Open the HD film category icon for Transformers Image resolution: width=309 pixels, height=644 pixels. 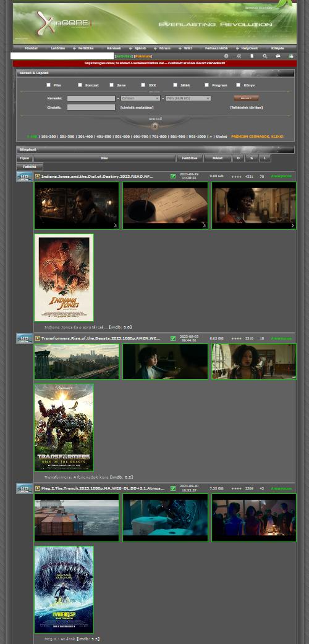coord(24,338)
